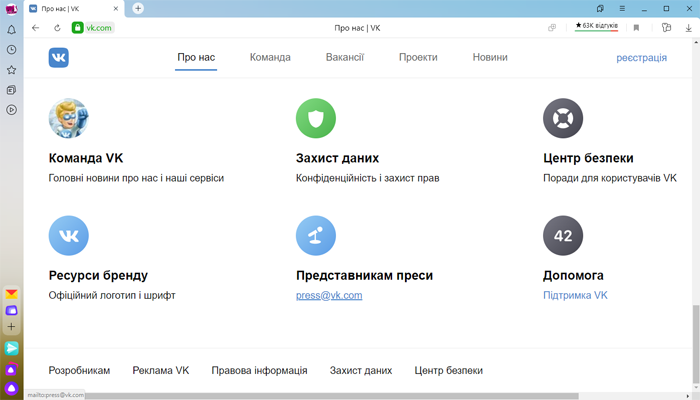The height and width of the screenshot is (400, 700).
Task: Click the press@vk.com email link
Action: point(329,296)
